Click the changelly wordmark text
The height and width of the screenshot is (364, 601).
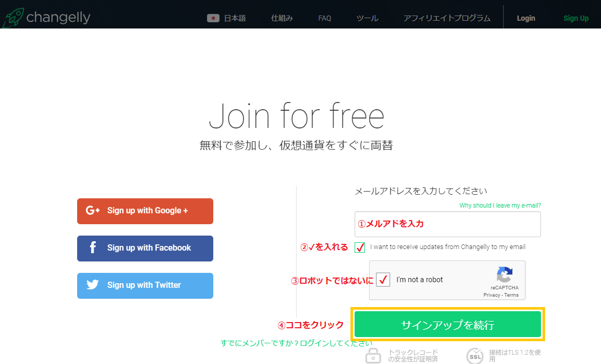58,18
